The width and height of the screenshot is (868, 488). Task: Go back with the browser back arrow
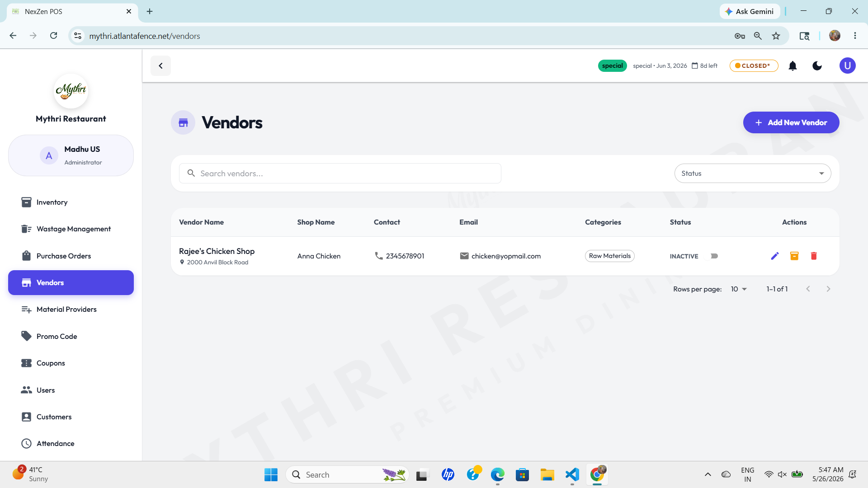[x=13, y=36]
